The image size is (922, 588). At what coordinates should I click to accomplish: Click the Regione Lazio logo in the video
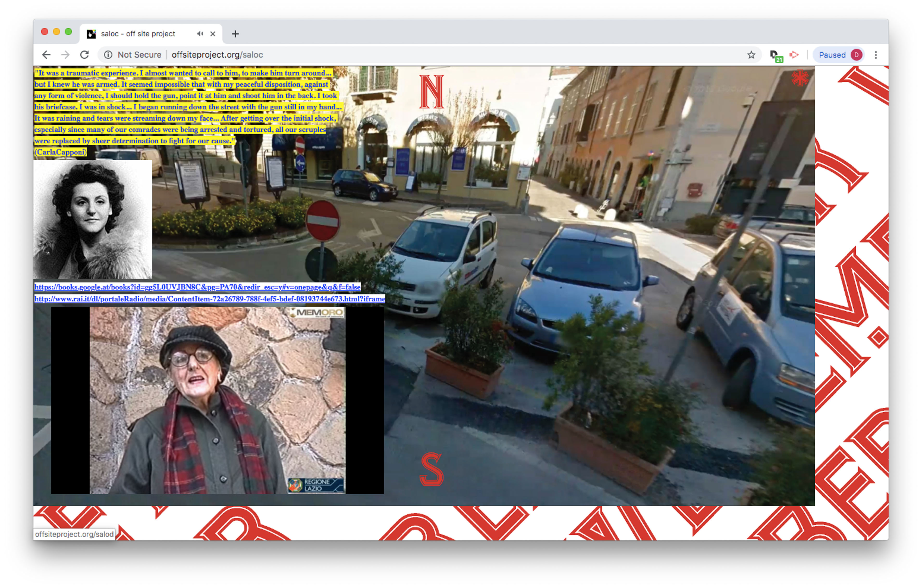[315, 485]
